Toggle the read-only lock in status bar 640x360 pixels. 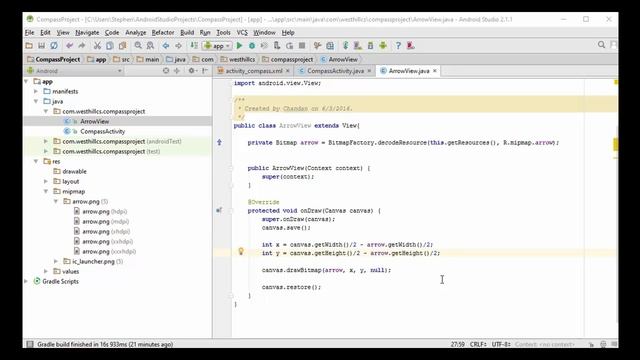click(x=591, y=344)
